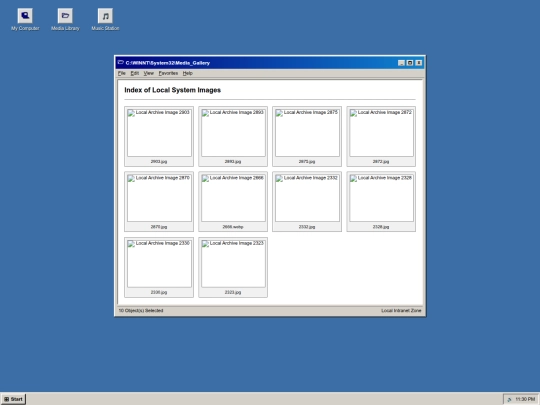Screen dimensions: 540x405
Task: Click the .webp file name label
Action: [233, 227]
